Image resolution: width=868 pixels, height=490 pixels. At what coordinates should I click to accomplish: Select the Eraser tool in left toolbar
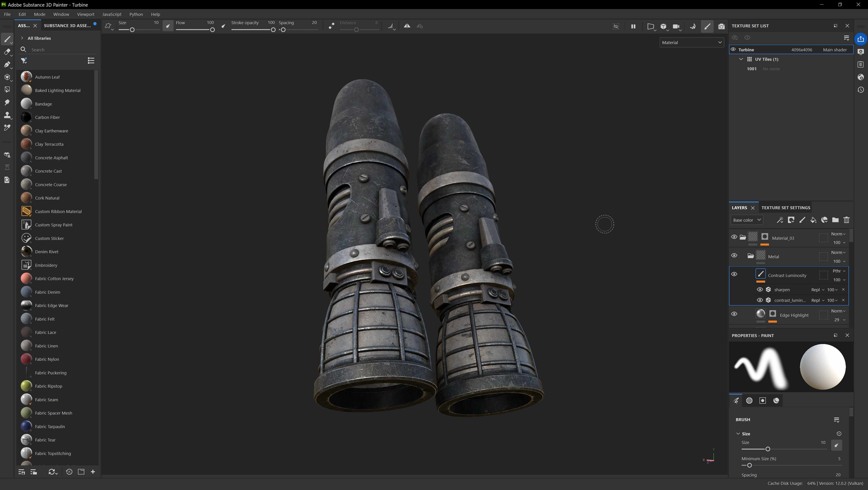[x=7, y=52]
